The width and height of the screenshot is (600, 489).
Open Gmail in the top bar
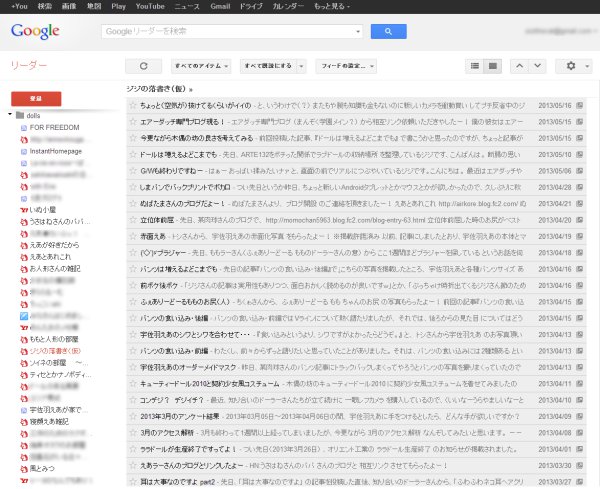tap(220, 7)
